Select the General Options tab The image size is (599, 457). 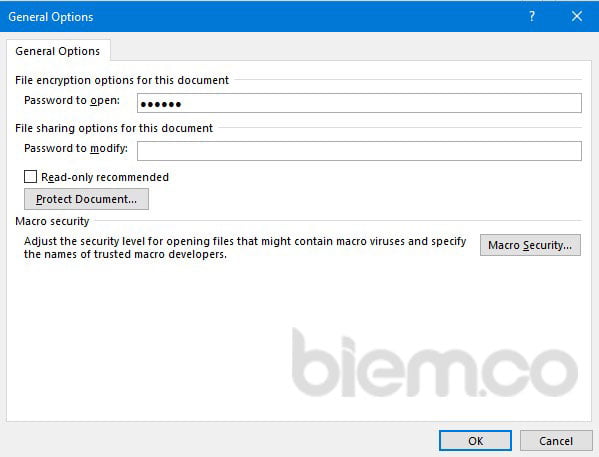coord(58,51)
